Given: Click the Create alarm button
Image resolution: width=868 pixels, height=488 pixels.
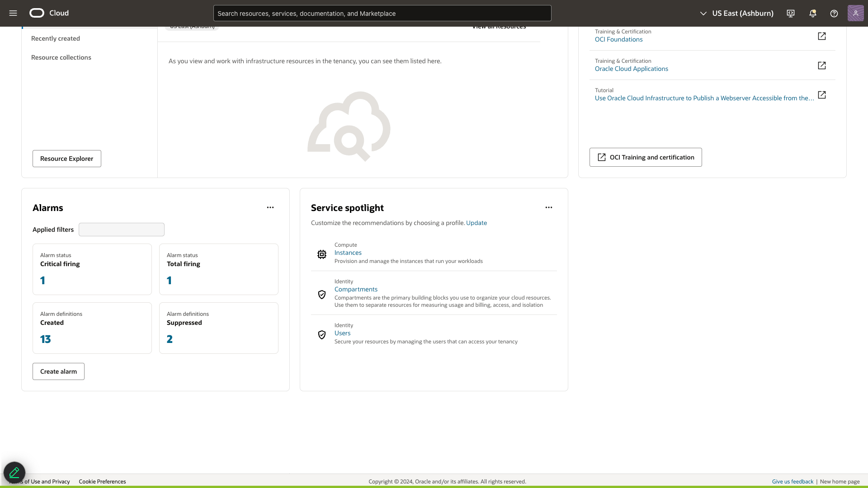Looking at the screenshot, I should click(x=58, y=371).
